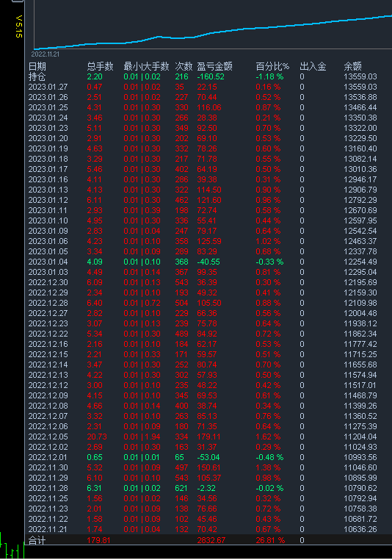The image size is (392, 560).
Task: Click balance 12004.48
Action: click(360, 314)
